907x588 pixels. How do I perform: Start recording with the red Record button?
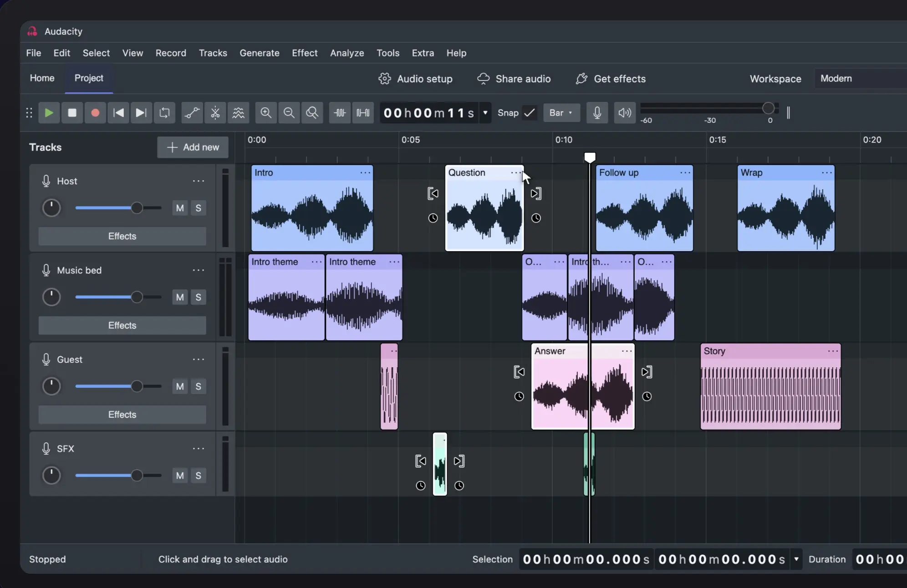point(95,113)
